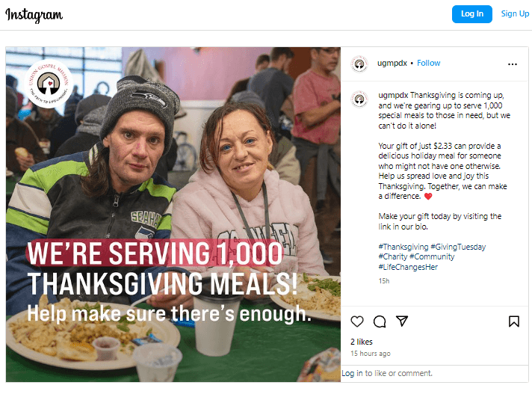Open the #GivingTuesday hashtag
Screen dimensions: 532x397
click(458, 247)
